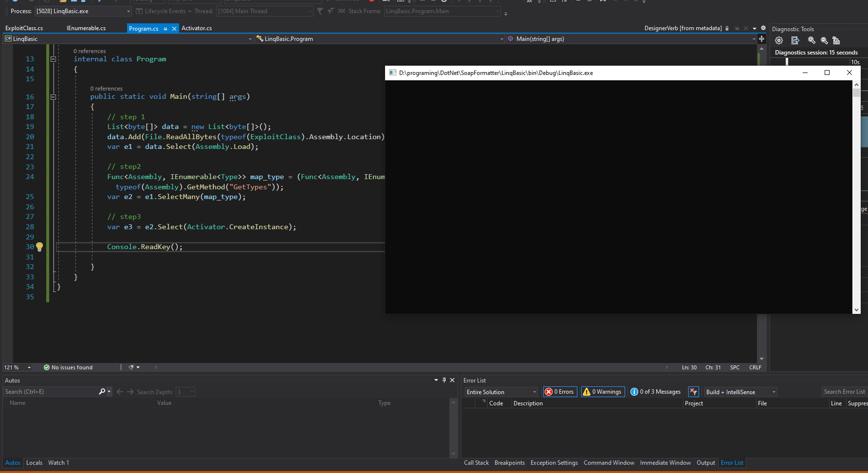Toggle the 0 of 3 Messages filter
868x473 pixels.
[x=656, y=392]
